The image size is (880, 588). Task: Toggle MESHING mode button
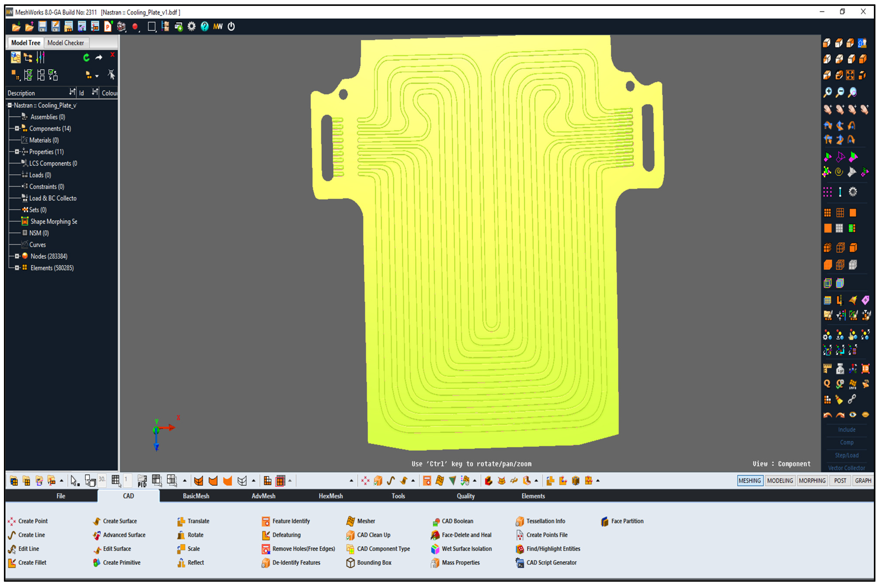click(749, 481)
